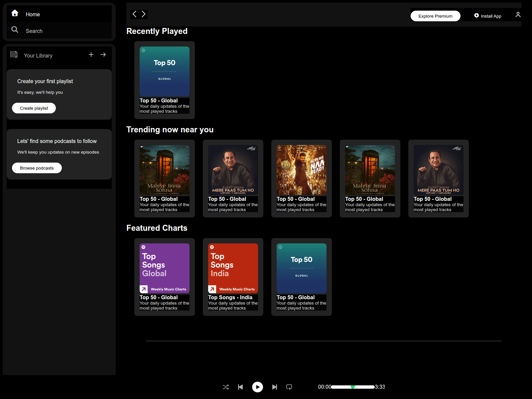This screenshot has width=532, height=399.
Task: Skip to previous track
Action: click(240, 387)
